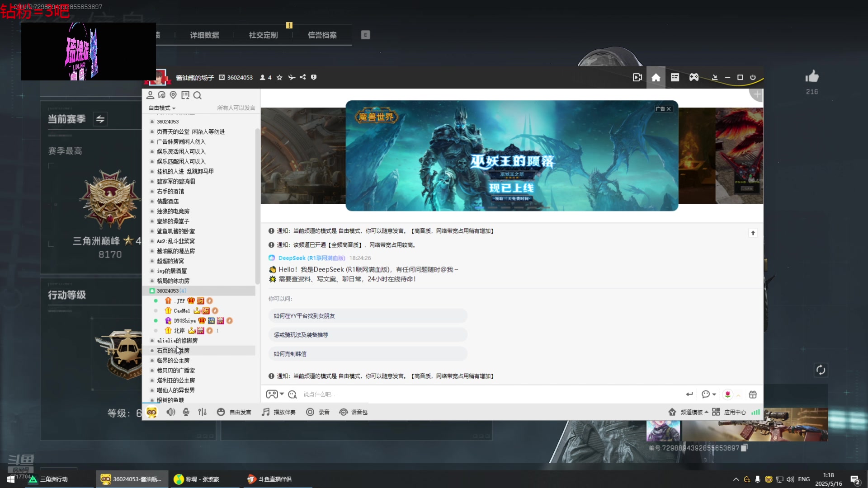Open the recent chat bubble icon in sidebar
Viewport: 868px width, 488px height.
pyautogui.click(x=162, y=95)
